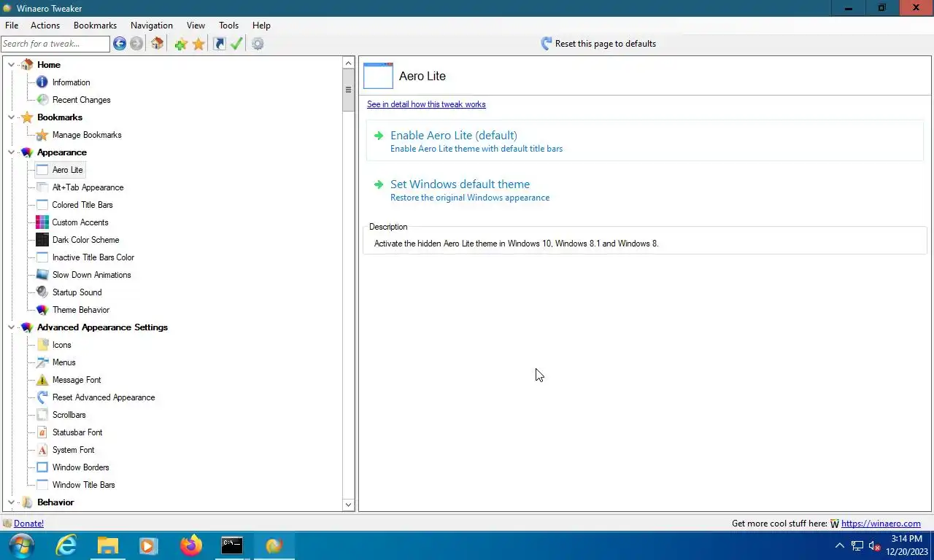Click the grayed Forward navigation arrow
Image resolution: width=934 pixels, height=560 pixels.
tap(136, 44)
